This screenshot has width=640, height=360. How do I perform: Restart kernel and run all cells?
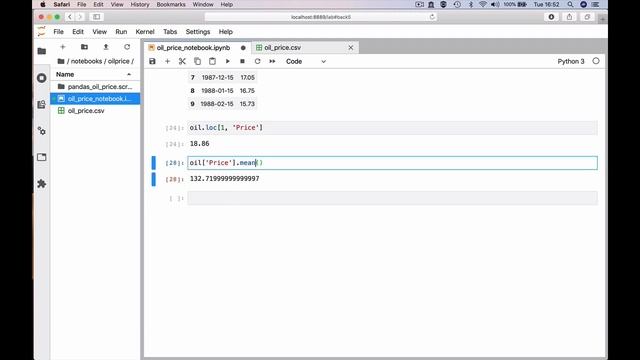pos(272,61)
